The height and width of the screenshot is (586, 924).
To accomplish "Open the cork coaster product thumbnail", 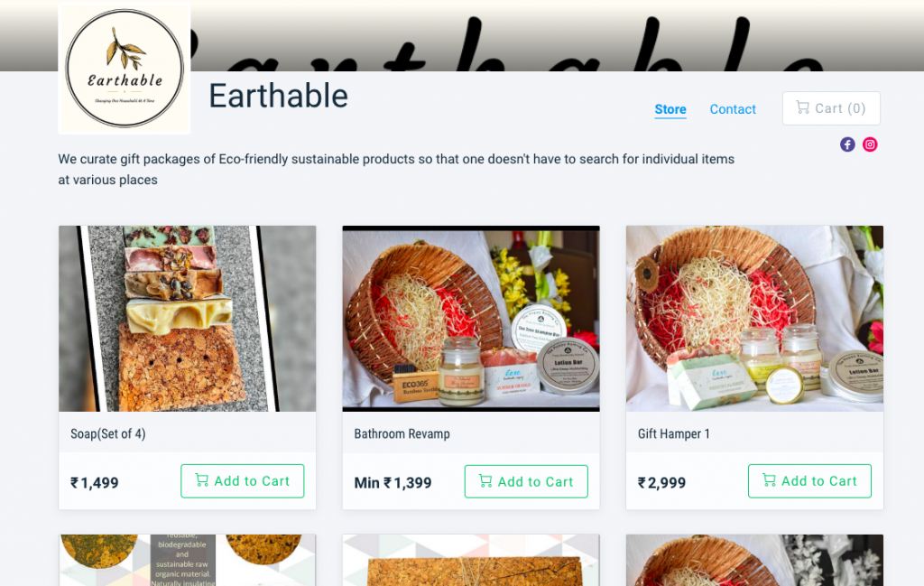I will coord(188,560).
